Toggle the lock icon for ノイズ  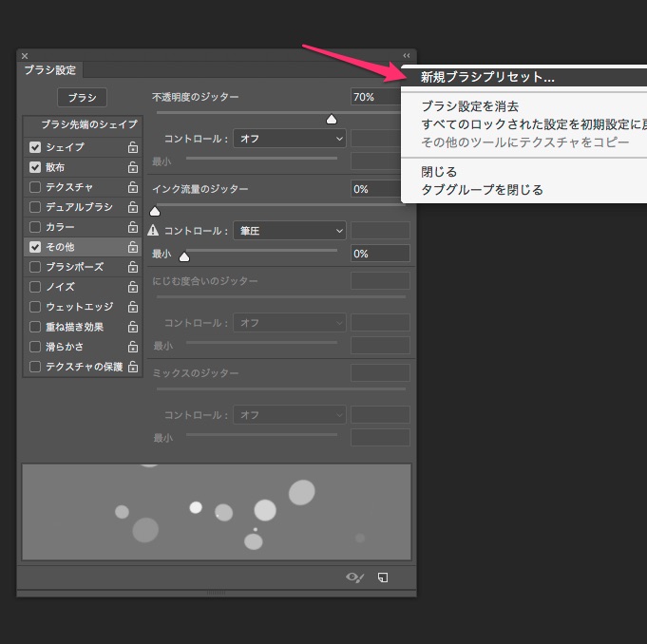pyautogui.click(x=133, y=287)
